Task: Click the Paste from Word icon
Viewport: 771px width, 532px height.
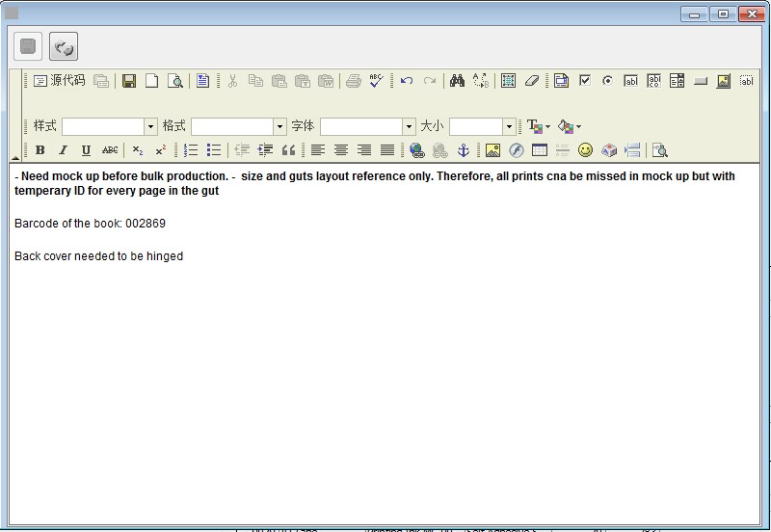Action: tap(325, 81)
